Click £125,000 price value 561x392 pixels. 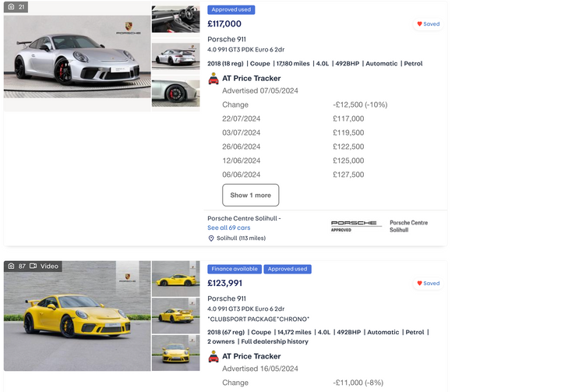(x=348, y=161)
